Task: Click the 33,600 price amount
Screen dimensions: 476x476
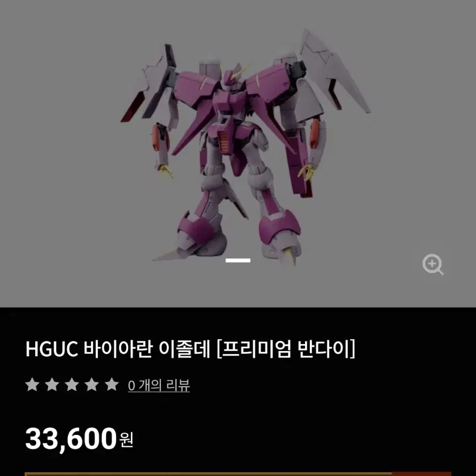Action: [x=71, y=439]
